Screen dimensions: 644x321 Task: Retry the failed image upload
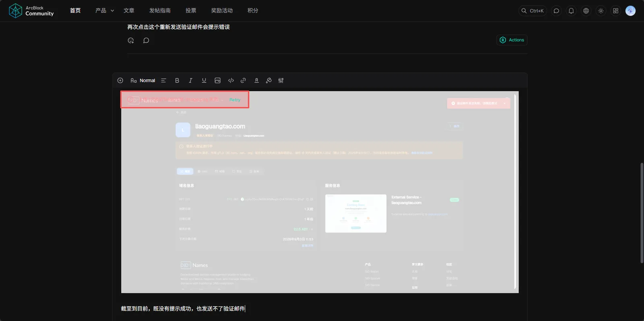coord(235,100)
